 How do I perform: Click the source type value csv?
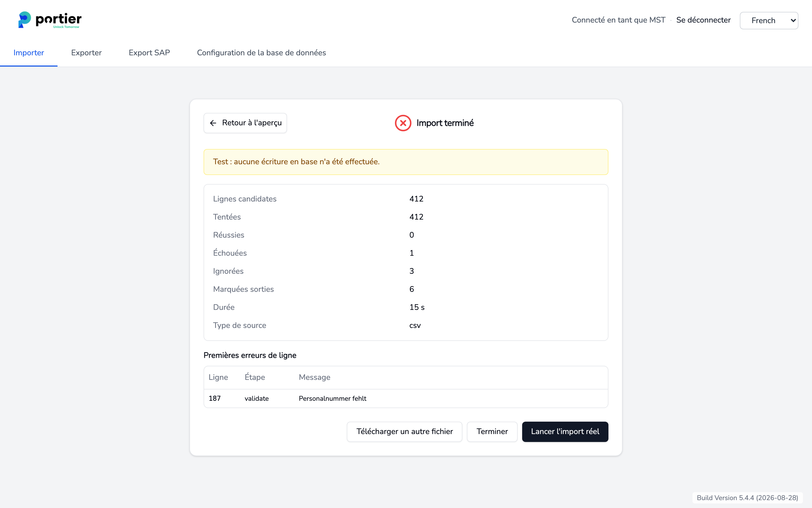tap(415, 326)
